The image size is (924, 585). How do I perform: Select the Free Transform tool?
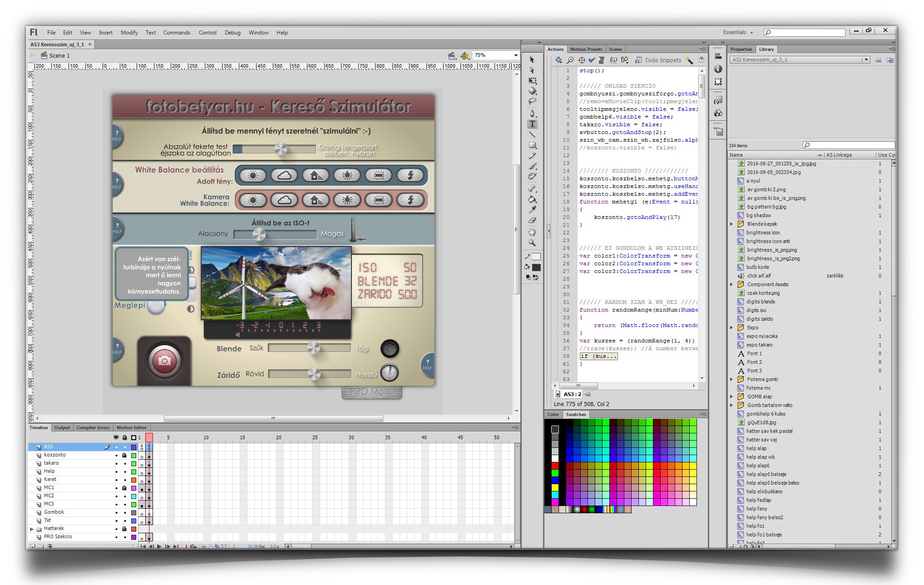tap(533, 81)
